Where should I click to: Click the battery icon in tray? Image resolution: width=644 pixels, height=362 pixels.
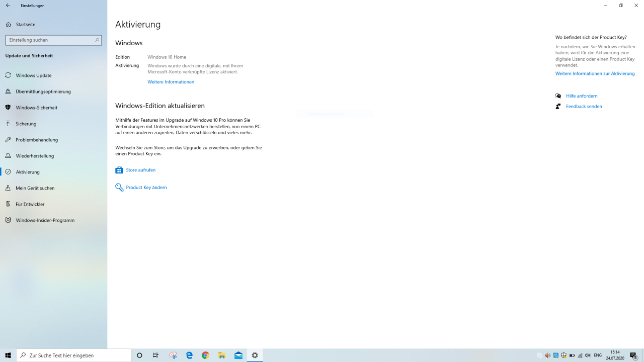point(572,355)
